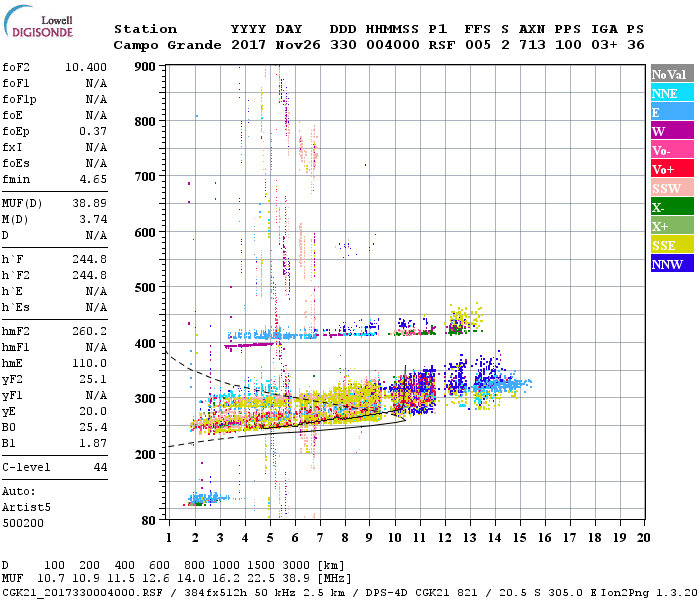700x600 pixels.
Task: Select the NoVal legend swatch
Action: 670,74
